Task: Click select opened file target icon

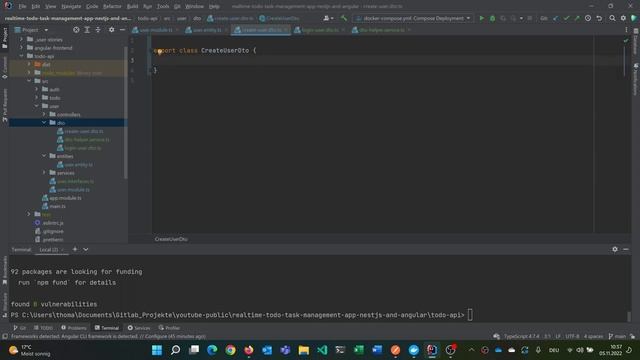Action: (76, 30)
